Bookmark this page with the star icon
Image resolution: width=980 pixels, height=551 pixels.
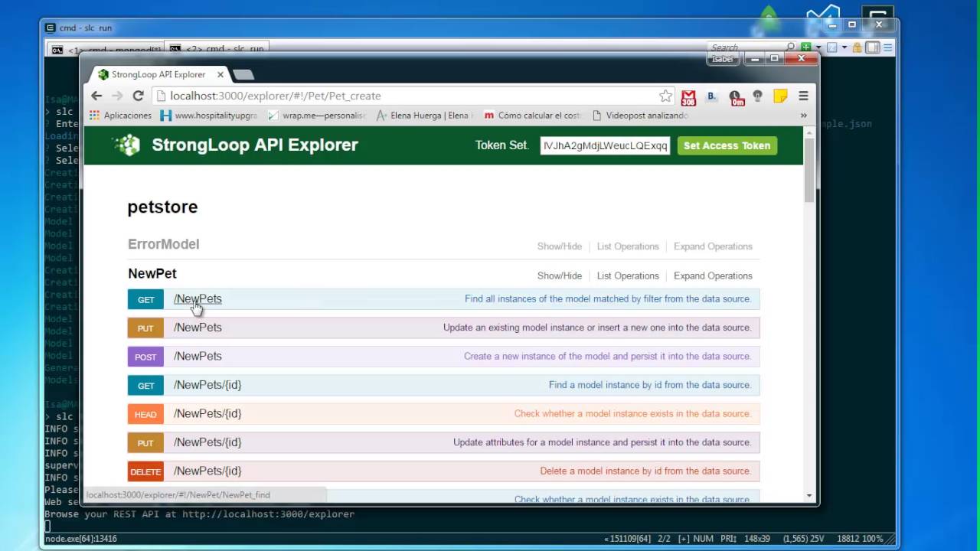click(665, 96)
